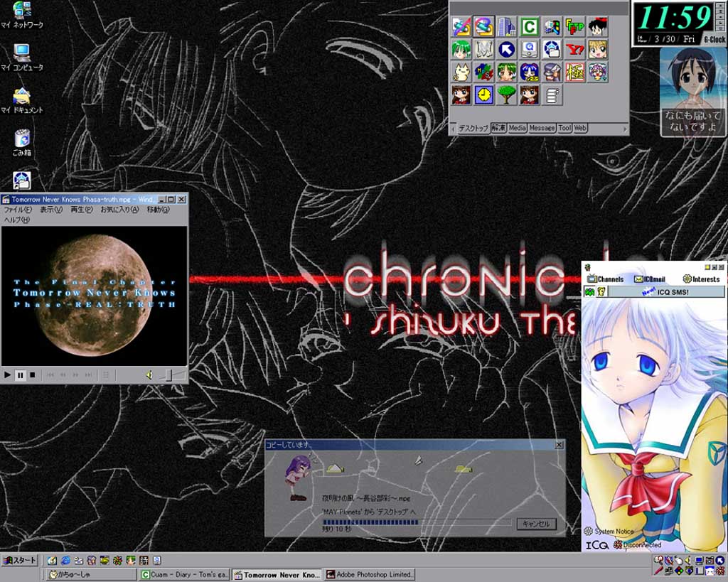Screen dimensions: 728x582
Task: Switch to the Tool launcher tab
Action: (x=564, y=128)
